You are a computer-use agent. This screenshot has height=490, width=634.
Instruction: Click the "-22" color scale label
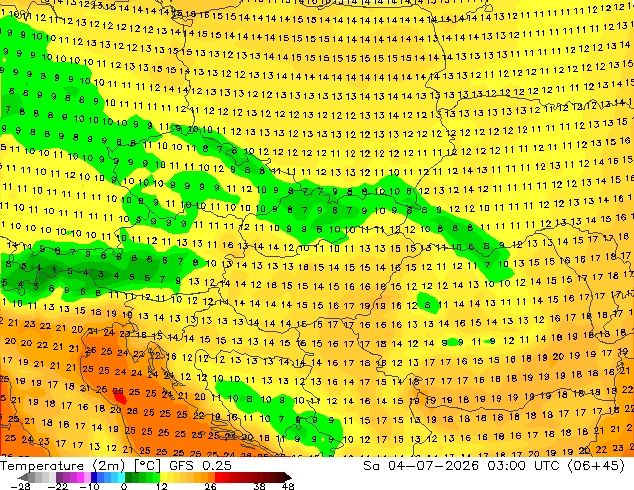pos(57,486)
